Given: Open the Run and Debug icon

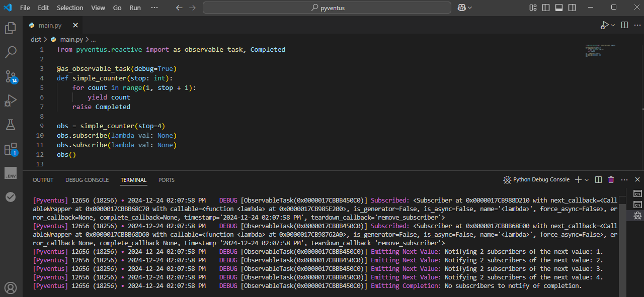Looking at the screenshot, I should pyautogui.click(x=11, y=101).
